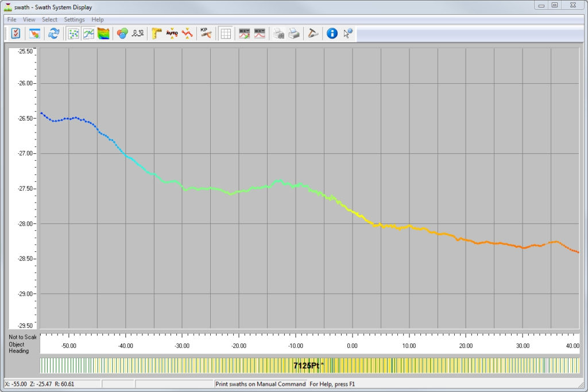Viewport: 588px width, 392px height.
Task: Open the Select menu
Action: click(49, 19)
